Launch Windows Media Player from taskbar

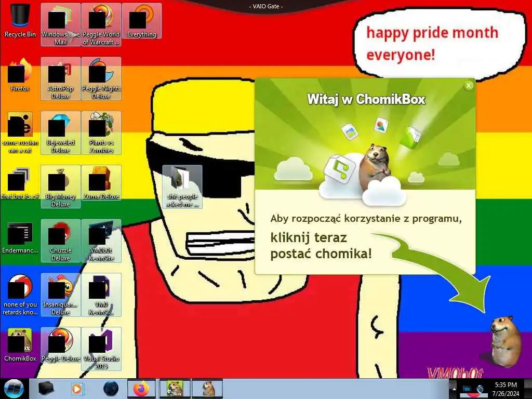pos(77,389)
